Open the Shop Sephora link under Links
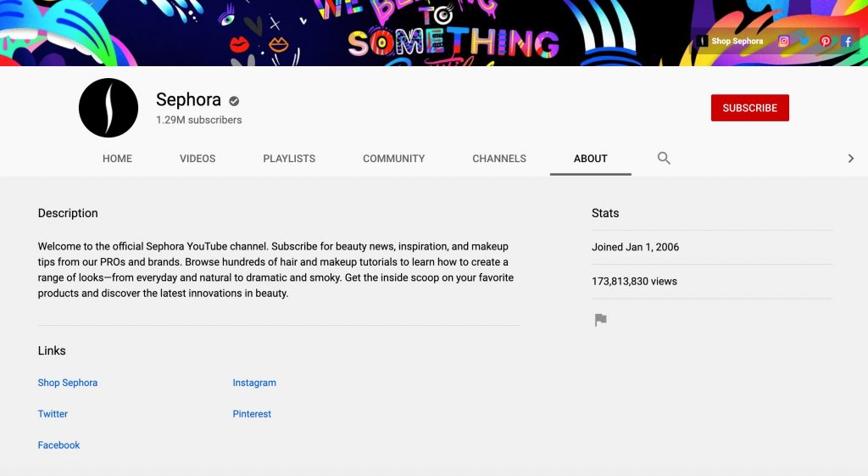Screen dimensions: 868x476 (68, 383)
